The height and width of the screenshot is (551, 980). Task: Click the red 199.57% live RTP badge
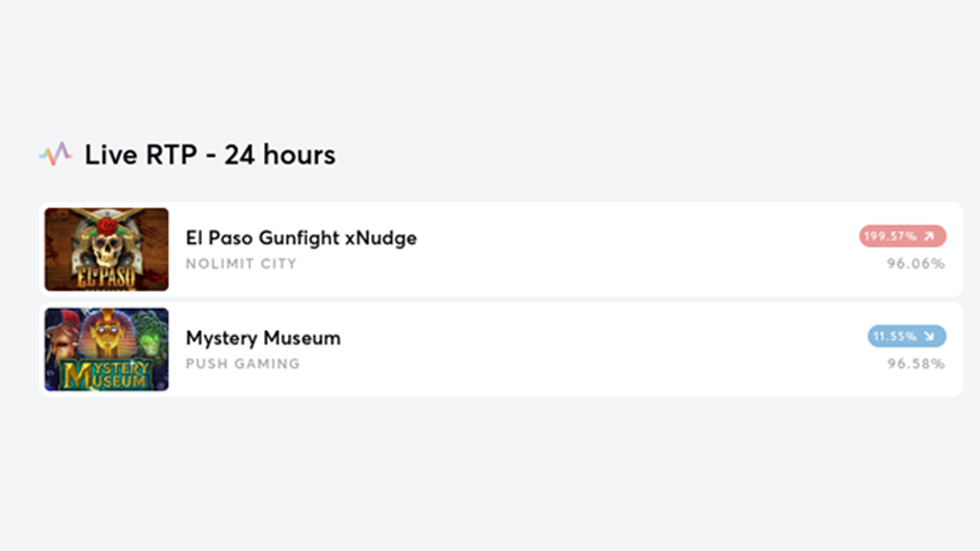coord(902,236)
